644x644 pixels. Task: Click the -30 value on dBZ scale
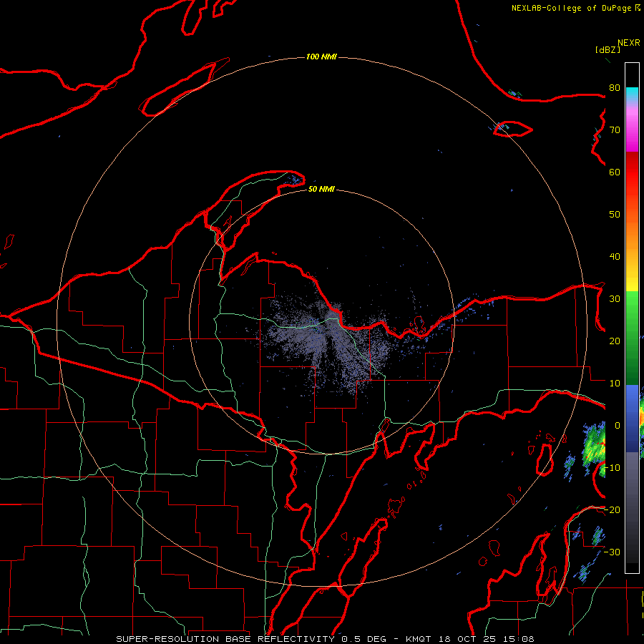pyautogui.click(x=612, y=552)
